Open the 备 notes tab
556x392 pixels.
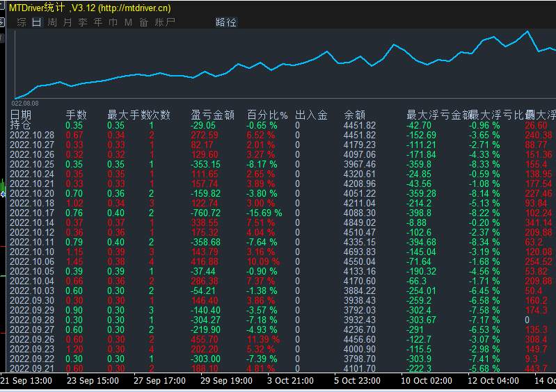[x=143, y=22]
